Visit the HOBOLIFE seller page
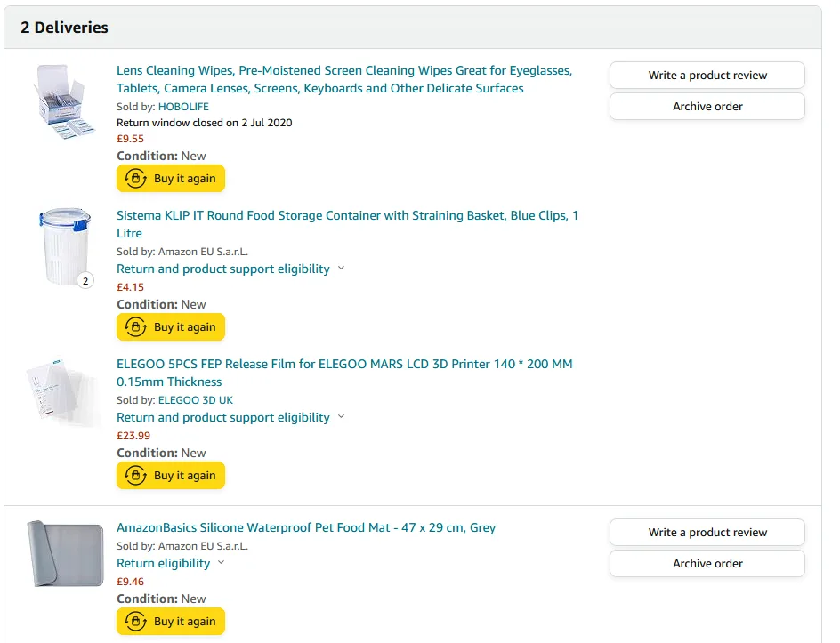 coord(183,107)
